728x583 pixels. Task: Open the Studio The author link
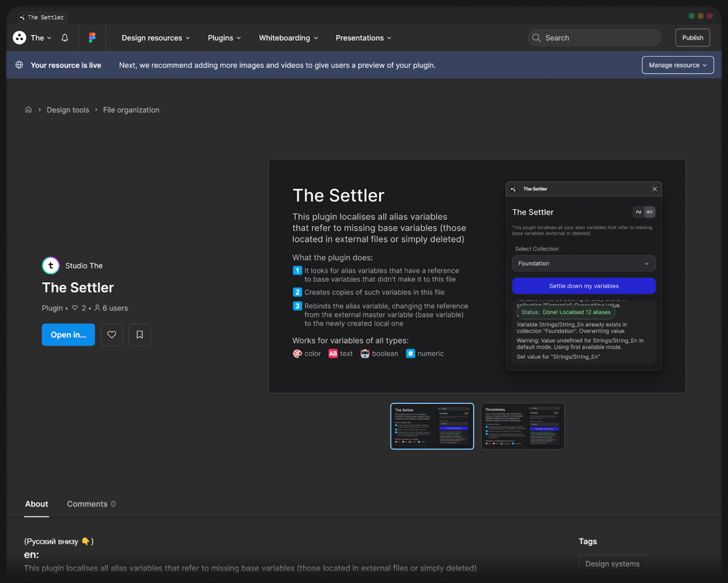click(x=84, y=265)
